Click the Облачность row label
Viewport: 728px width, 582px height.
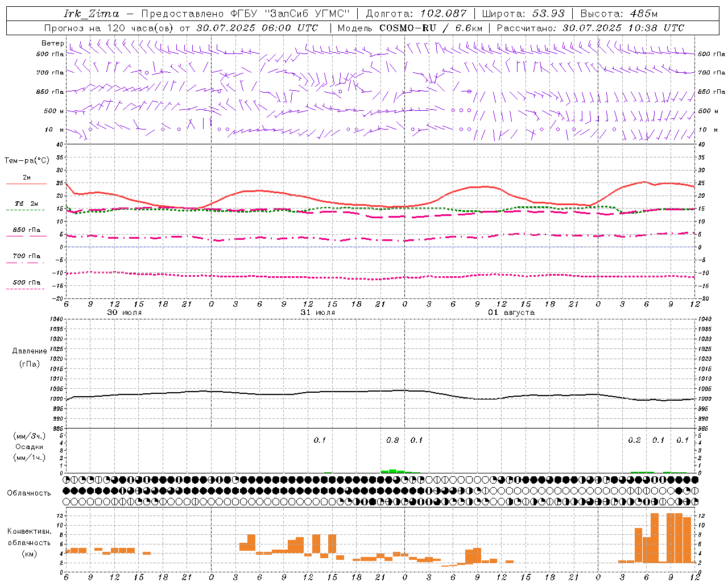coord(29,493)
